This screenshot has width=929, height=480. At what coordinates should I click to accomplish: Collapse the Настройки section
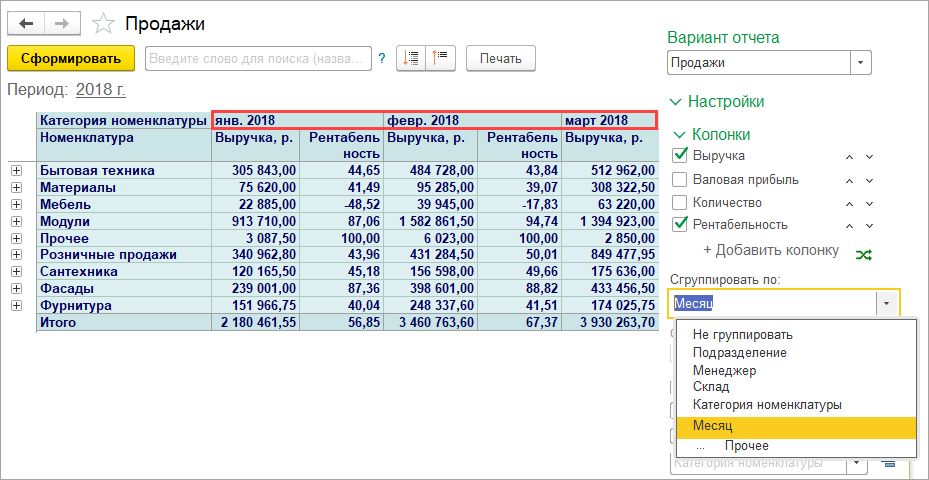(677, 102)
